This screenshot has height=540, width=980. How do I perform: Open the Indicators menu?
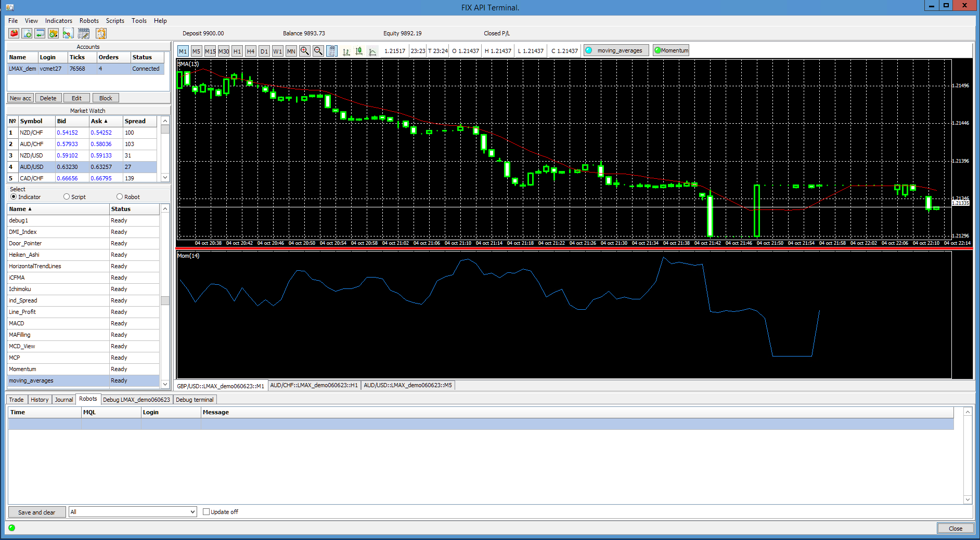tap(58, 21)
